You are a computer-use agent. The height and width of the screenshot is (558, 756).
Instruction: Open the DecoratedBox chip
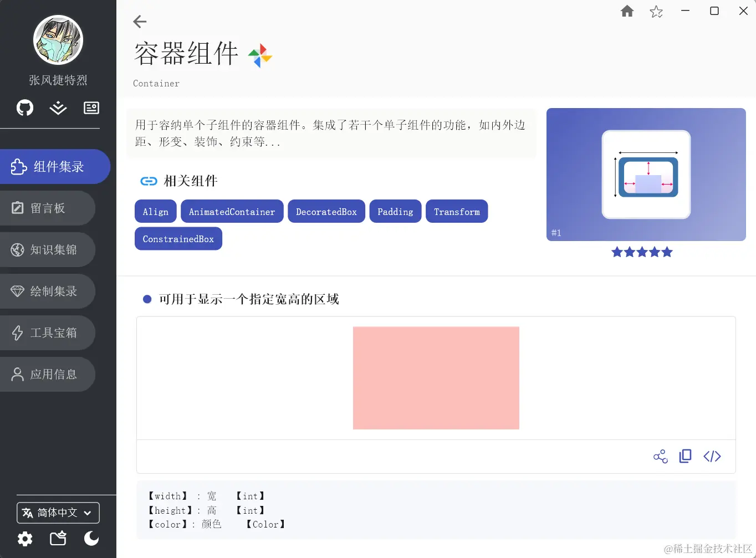pos(326,211)
